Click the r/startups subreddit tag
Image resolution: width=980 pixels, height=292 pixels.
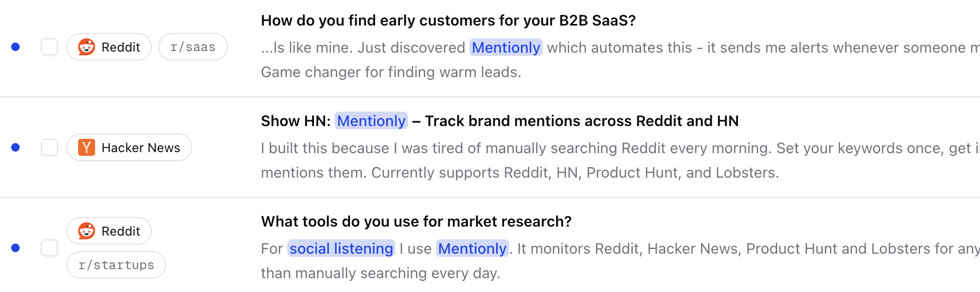(116, 265)
